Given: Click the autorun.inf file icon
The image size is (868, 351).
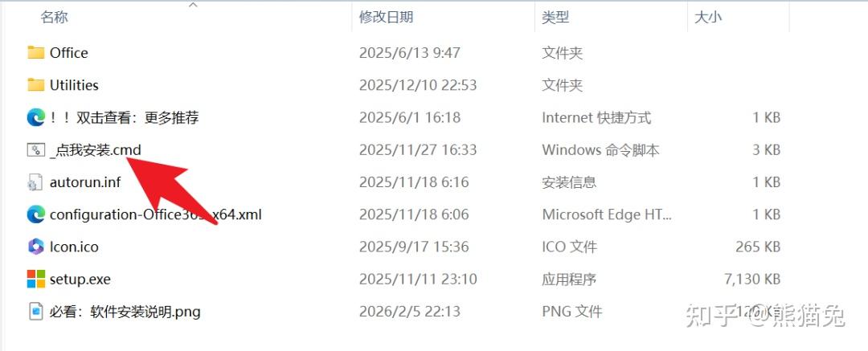Looking at the screenshot, I should (35, 182).
